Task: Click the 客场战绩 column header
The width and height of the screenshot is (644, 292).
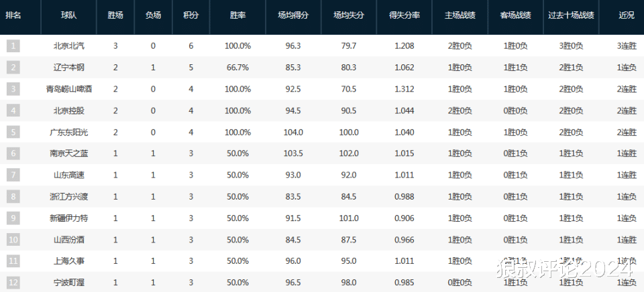Action: 515,16
